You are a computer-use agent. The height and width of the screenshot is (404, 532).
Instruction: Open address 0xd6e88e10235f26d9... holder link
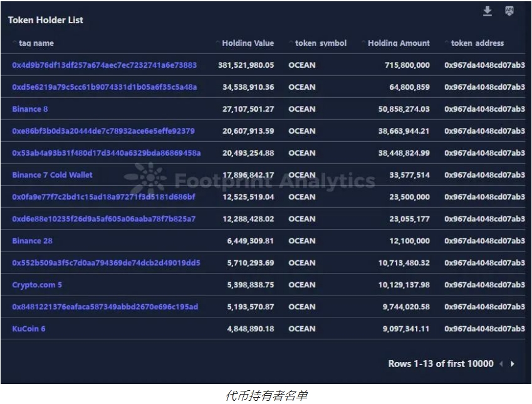pos(103,219)
